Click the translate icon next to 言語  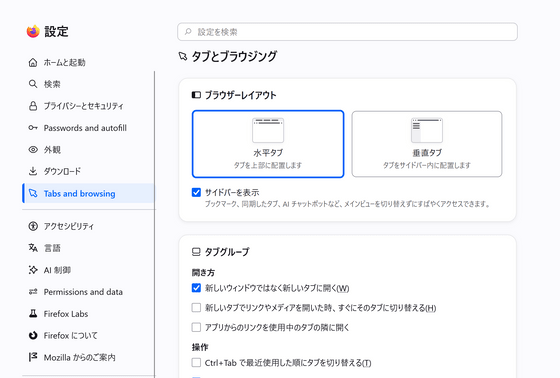coord(33,248)
